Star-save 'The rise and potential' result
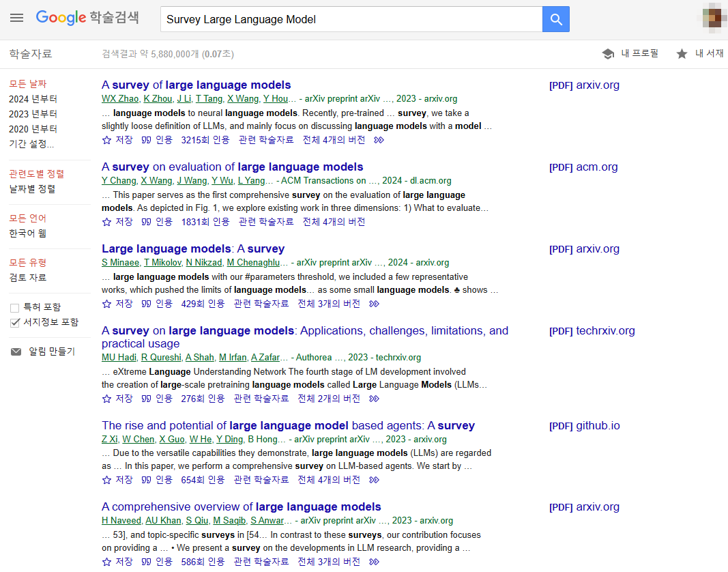Viewport: 728px width, 572px height. [106, 480]
